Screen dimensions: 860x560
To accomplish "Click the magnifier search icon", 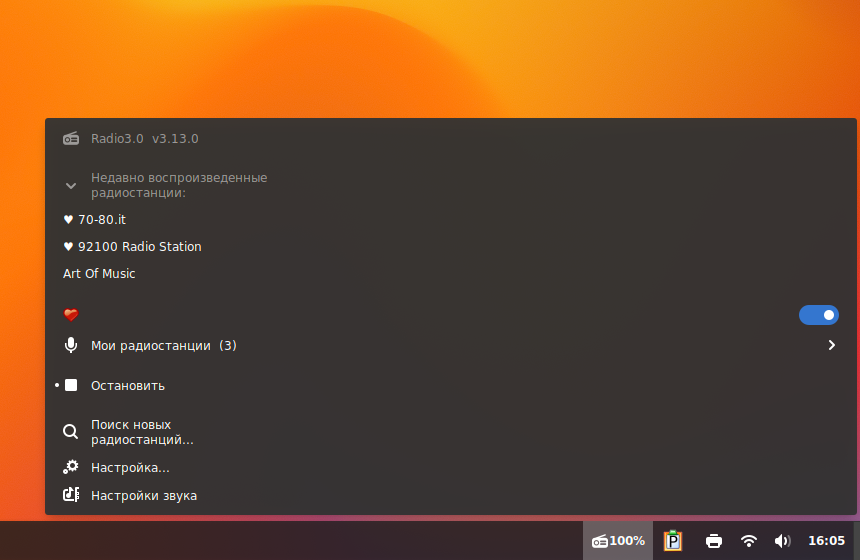I will [x=70, y=432].
